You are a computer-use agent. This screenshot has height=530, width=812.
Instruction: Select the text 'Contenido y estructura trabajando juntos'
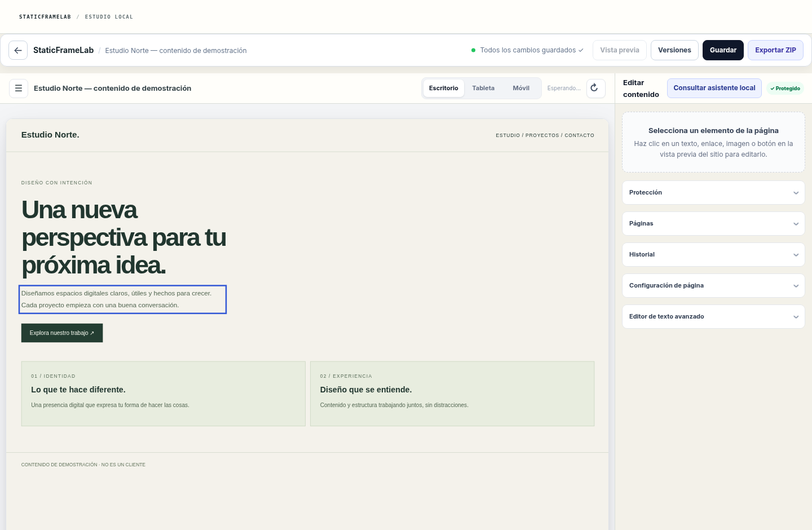click(x=394, y=405)
